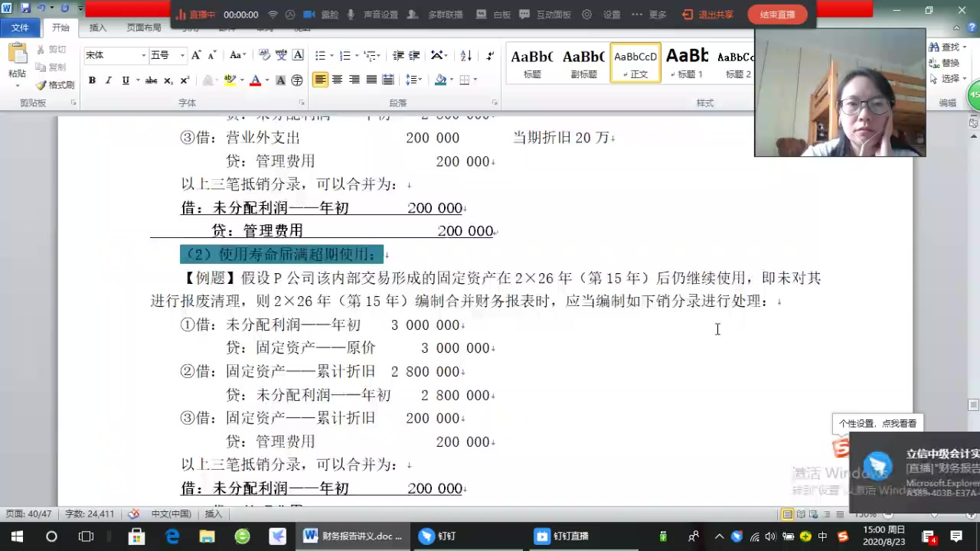
Task: Open the interactive panel (互动面板)
Action: click(545, 15)
